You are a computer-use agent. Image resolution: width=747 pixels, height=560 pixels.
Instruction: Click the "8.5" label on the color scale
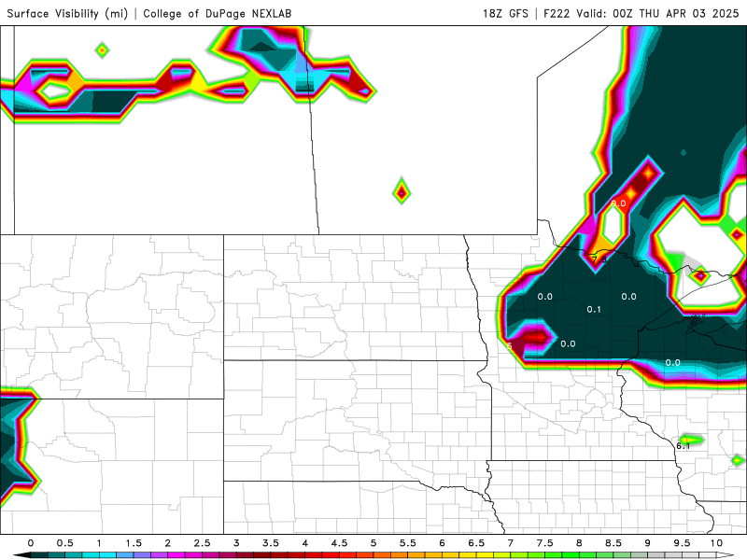(613, 543)
